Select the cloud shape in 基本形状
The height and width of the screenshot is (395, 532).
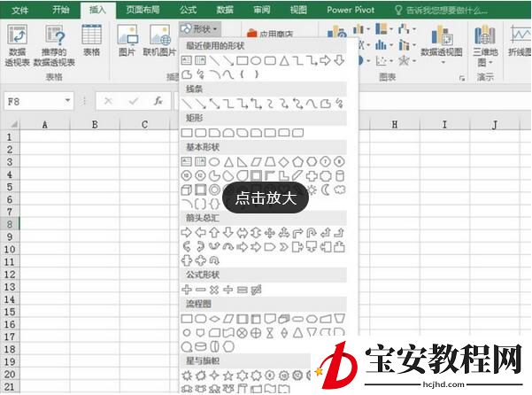click(339, 190)
